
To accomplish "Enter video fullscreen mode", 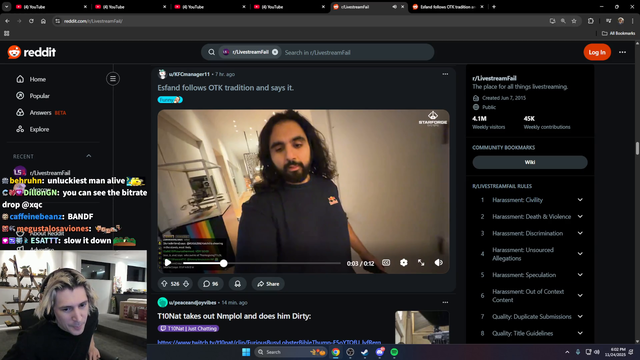I will pos(421,263).
